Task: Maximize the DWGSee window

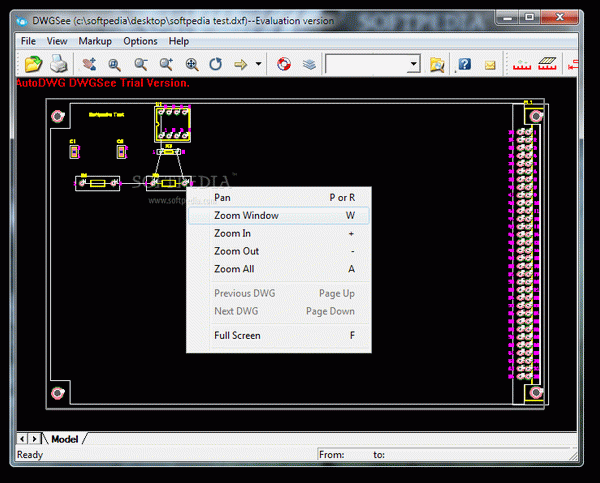Action: (529, 17)
